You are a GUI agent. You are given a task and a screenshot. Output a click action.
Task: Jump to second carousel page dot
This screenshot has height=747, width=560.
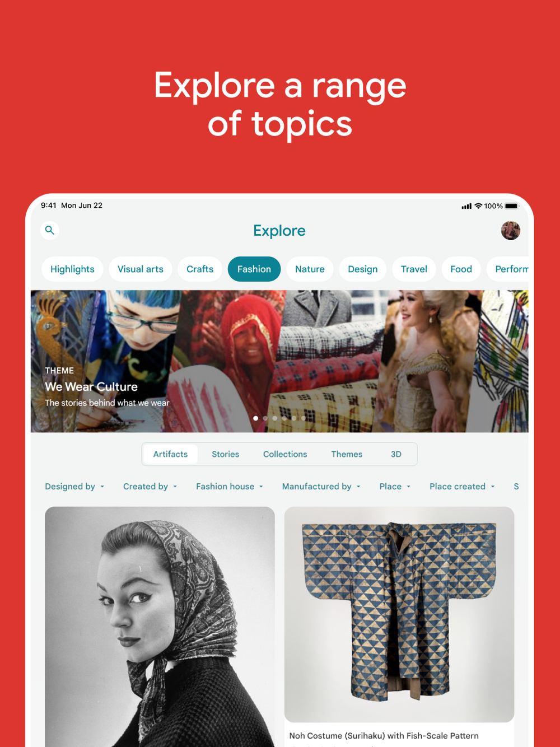pos(265,418)
